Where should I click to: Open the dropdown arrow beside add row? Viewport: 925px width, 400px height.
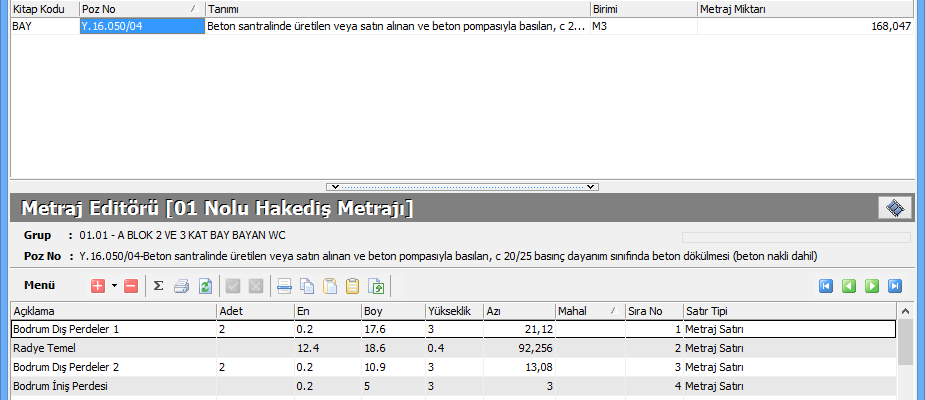click(114, 286)
